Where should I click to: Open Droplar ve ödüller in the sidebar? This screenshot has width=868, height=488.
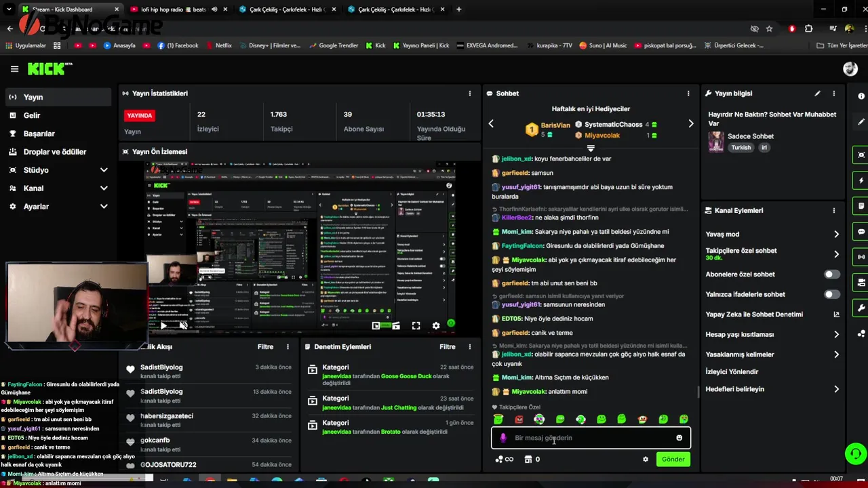(58, 152)
